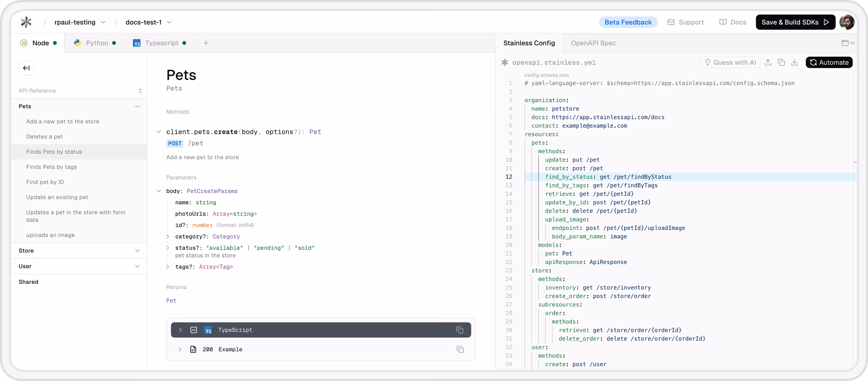Screen dimensions: 868x381
Task: Open the user avatar menu
Action: 847,22
